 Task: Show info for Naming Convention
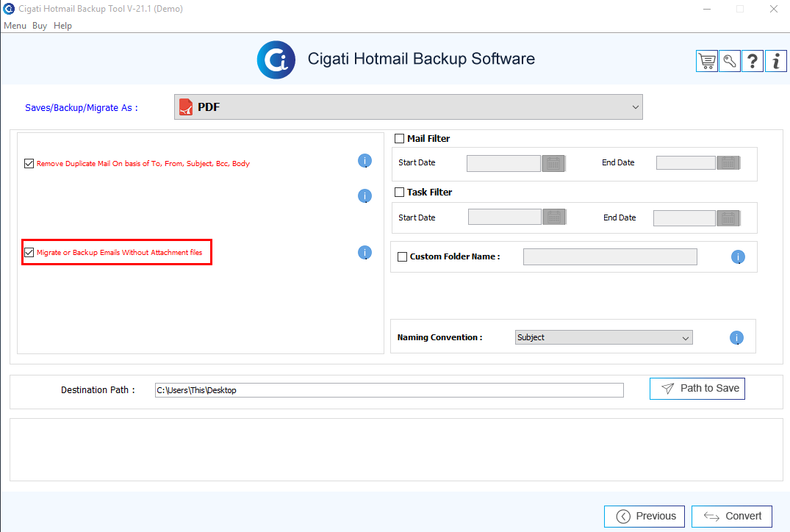point(736,337)
